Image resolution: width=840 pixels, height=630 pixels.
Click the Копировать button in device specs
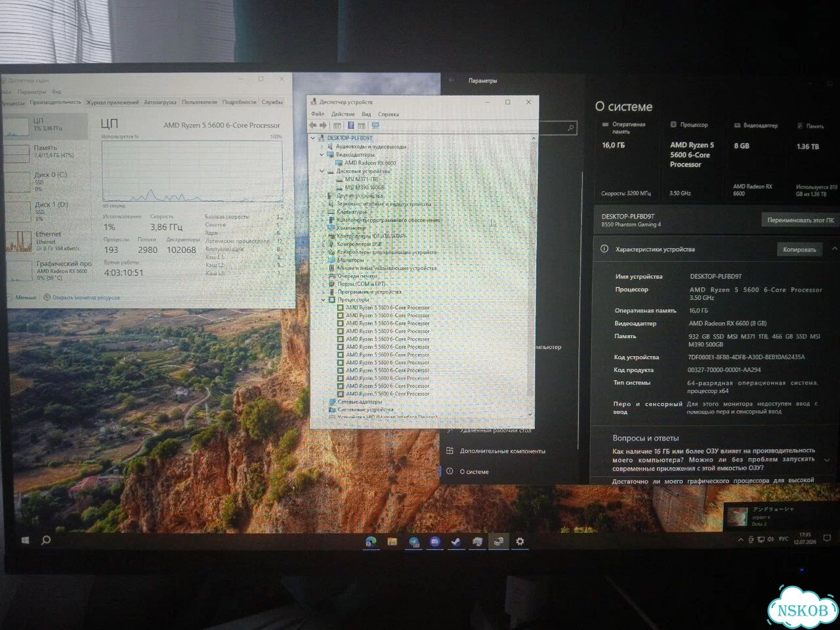click(x=799, y=249)
